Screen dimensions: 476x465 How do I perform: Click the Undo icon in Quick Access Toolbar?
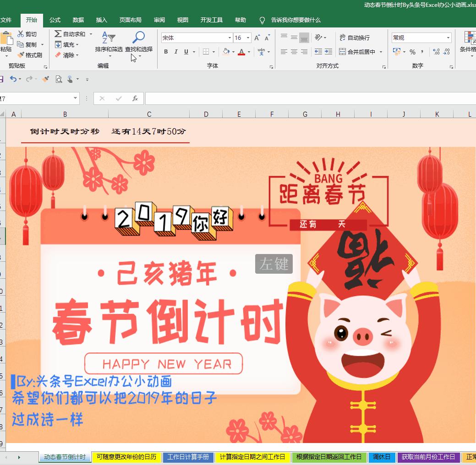(14, 79)
